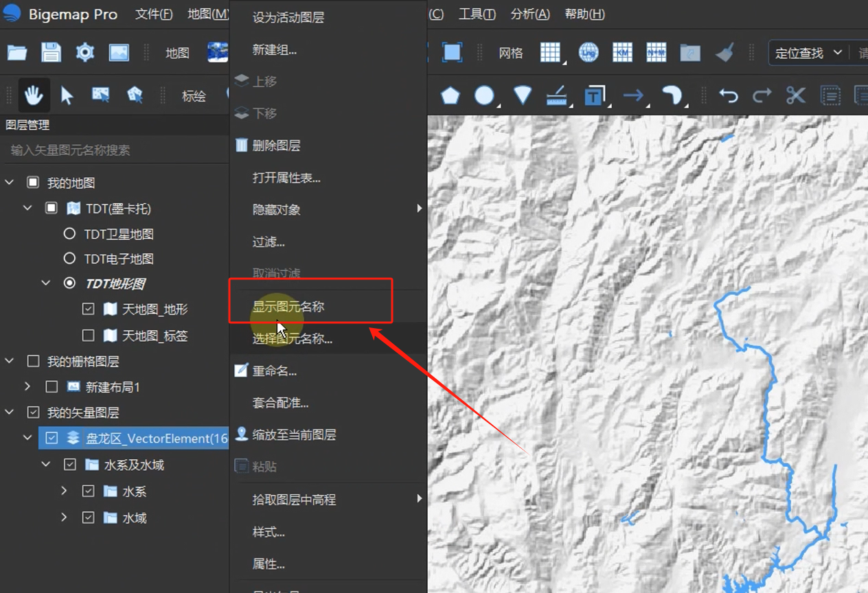Expand the 水域 folder node

click(64, 518)
